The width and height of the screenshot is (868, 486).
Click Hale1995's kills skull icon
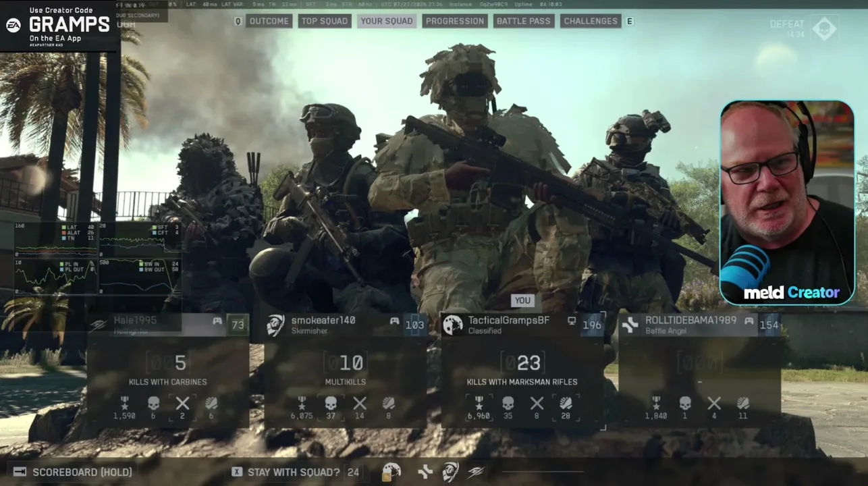(153, 403)
